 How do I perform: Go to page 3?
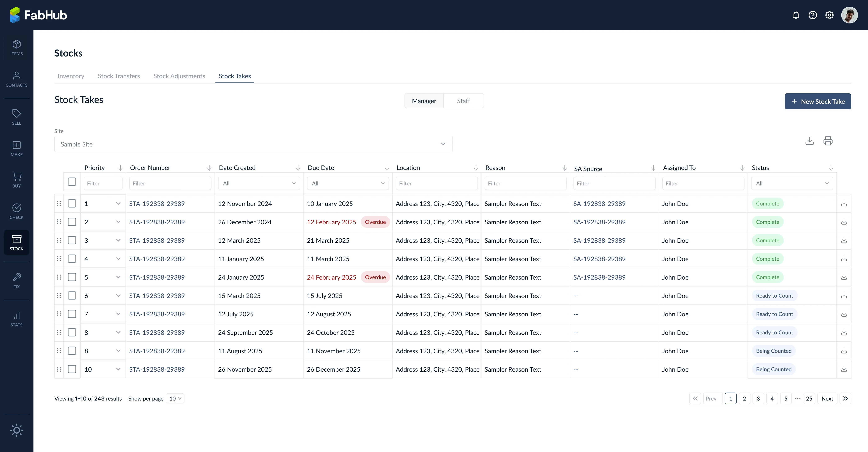(758, 398)
